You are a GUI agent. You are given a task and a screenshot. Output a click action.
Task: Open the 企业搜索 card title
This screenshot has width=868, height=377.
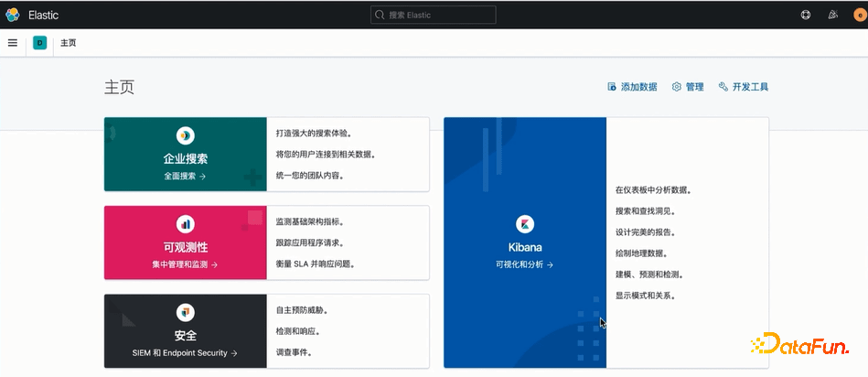click(186, 159)
